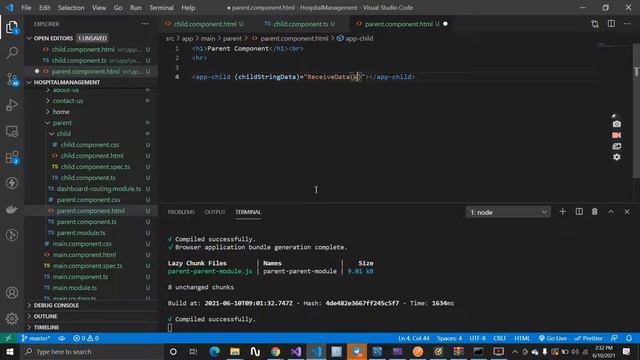640x360 pixels.
Task: Open the Extensions view
Action: click(x=12, y=157)
